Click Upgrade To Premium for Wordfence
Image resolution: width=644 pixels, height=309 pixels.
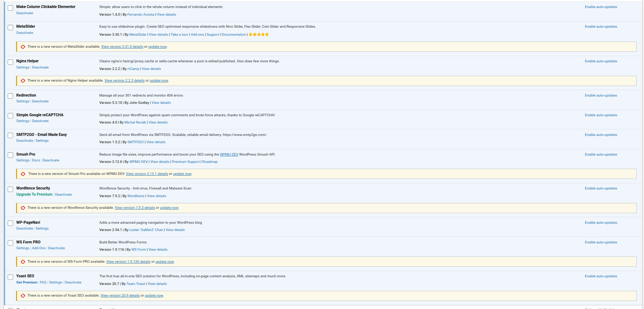pos(34,195)
